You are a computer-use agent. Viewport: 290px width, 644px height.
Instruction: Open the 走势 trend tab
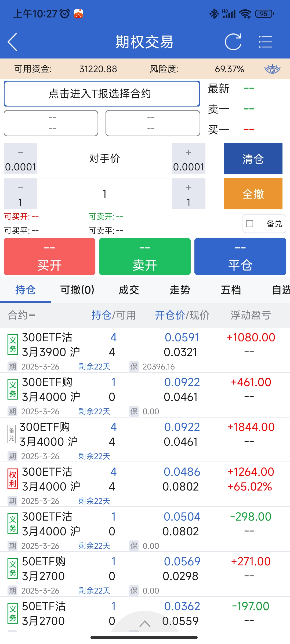pyautogui.click(x=180, y=290)
